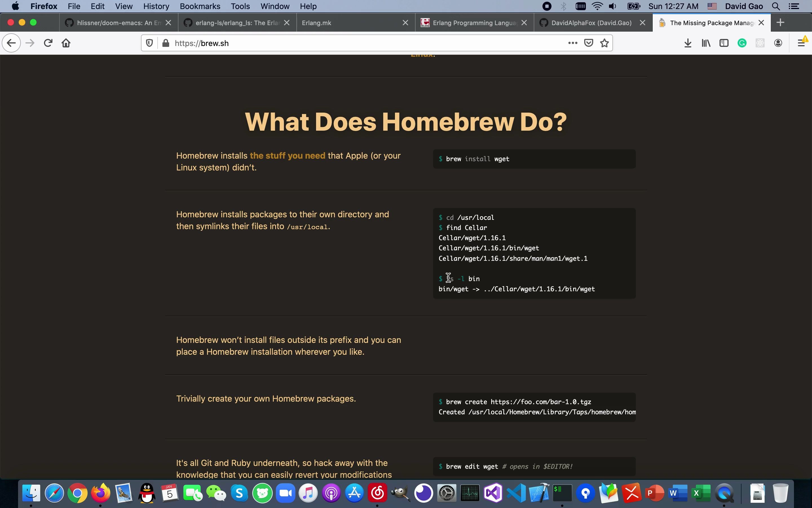812x508 pixels.
Task: Open Finder from the Dock
Action: [31, 493]
